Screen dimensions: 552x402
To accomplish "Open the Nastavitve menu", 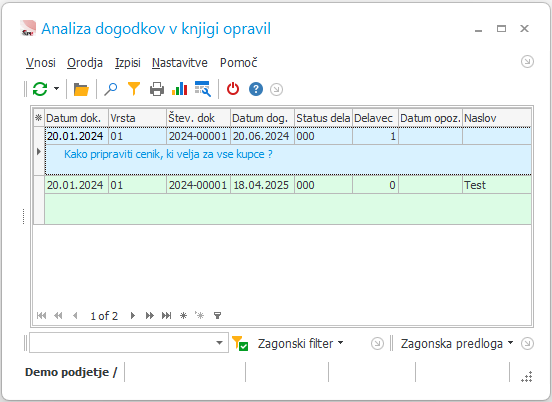I will click(x=180, y=63).
